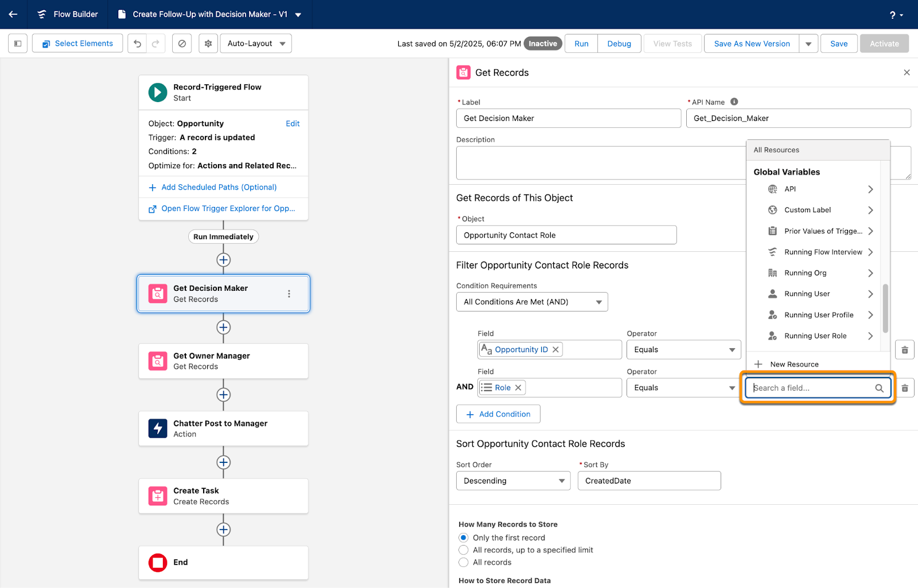
Task: Click the redo arrow in toolbar
Action: (x=156, y=44)
